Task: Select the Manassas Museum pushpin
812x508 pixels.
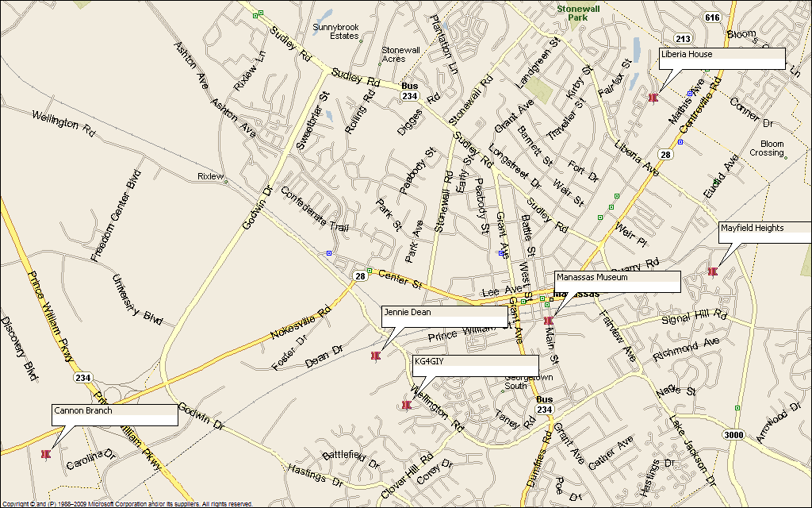Action: point(548,321)
